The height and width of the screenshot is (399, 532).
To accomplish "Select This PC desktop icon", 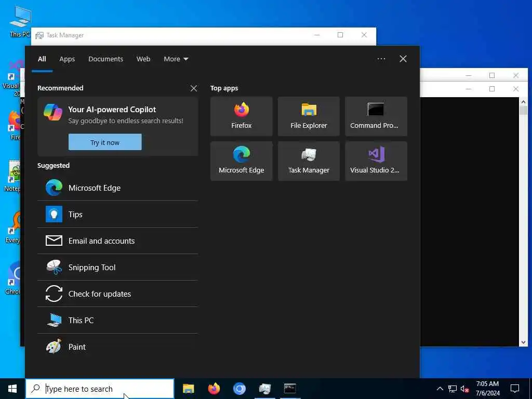I will 20,21.
